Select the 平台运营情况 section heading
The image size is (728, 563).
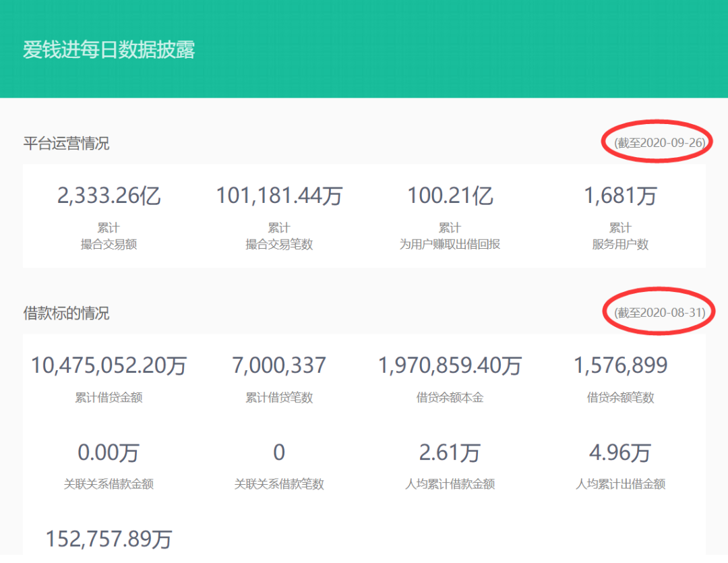tap(66, 143)
